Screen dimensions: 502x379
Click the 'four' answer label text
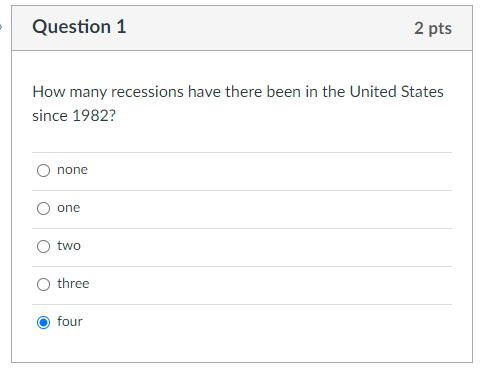click(x=70, y=321)
